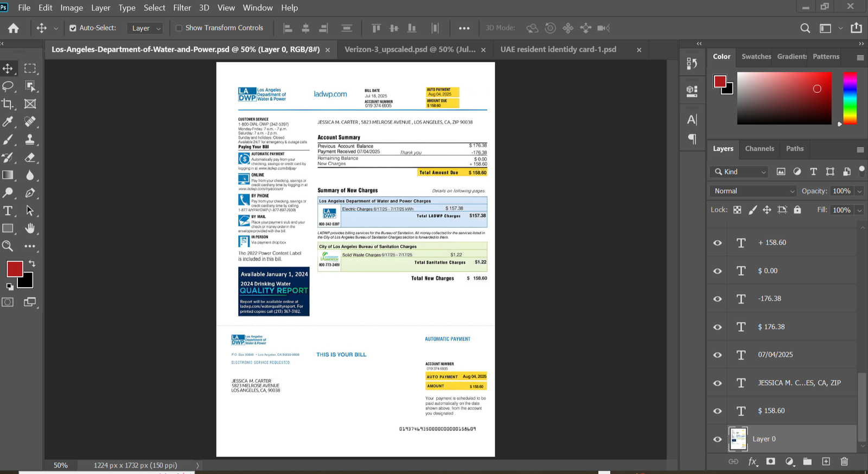Image resolution: width=868 pixels, height=474 pixels.
Task: Select the Horizontal Type tool
Action: click(8, 211)
